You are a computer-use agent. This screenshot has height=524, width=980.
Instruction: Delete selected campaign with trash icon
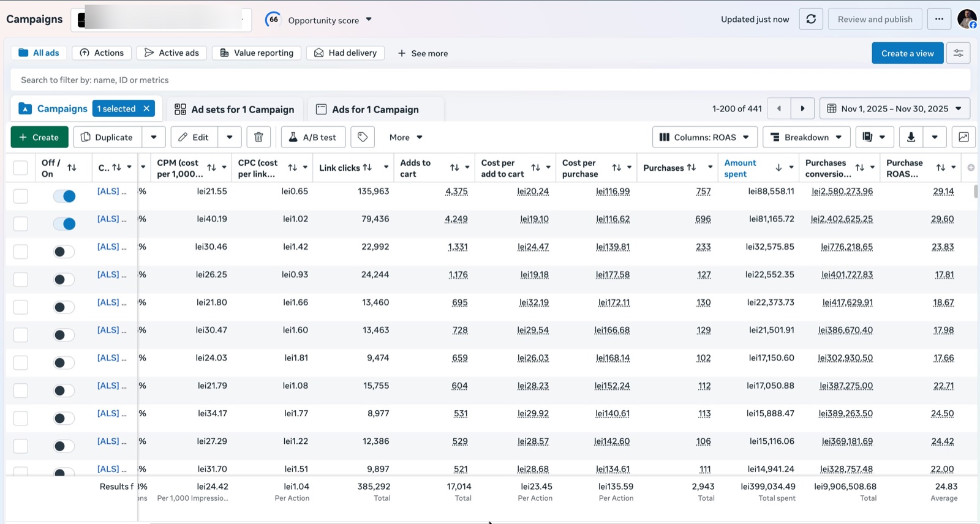[258, 137]
